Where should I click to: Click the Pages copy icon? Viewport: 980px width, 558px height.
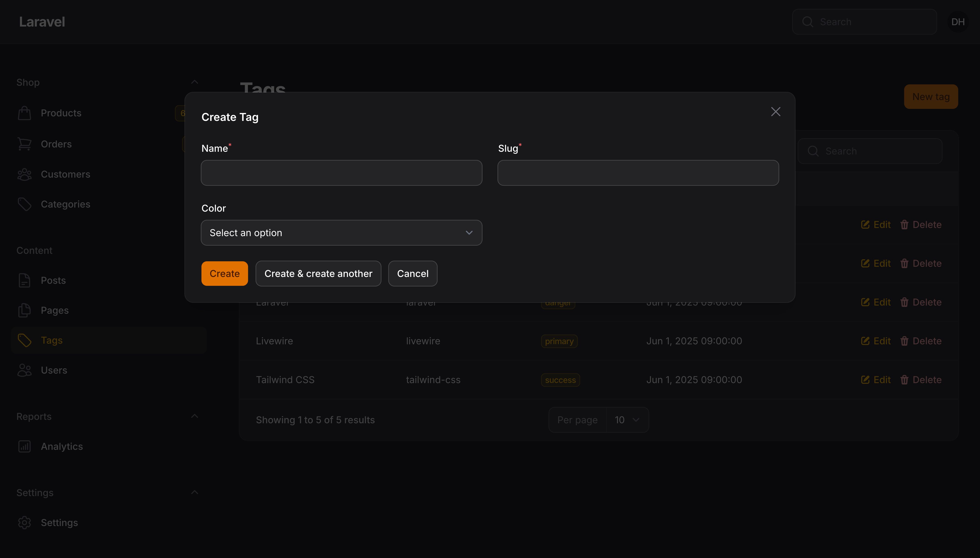coord(24,311)
